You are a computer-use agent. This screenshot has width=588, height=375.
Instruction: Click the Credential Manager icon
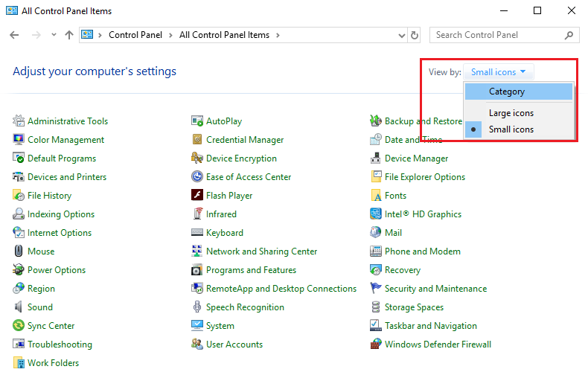[x=197, y=139]
